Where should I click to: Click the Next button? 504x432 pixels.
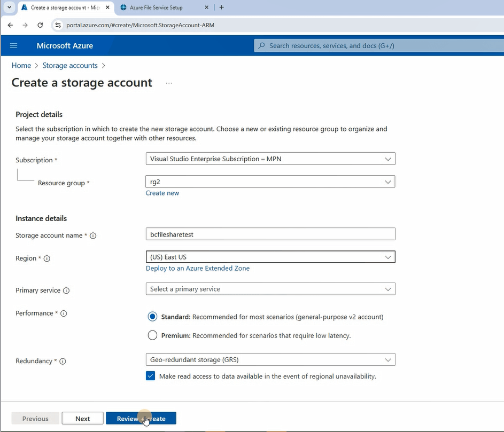(82, 419)
